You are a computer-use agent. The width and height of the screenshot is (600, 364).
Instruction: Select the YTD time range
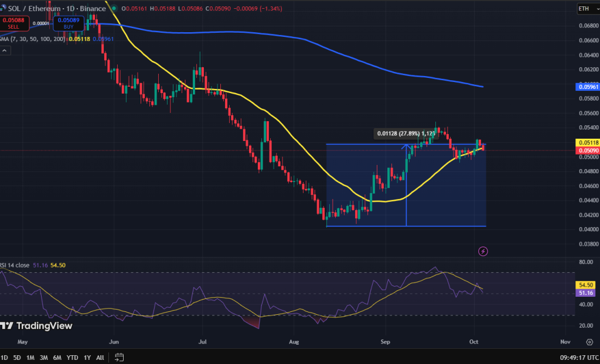[x=72, y=358]
